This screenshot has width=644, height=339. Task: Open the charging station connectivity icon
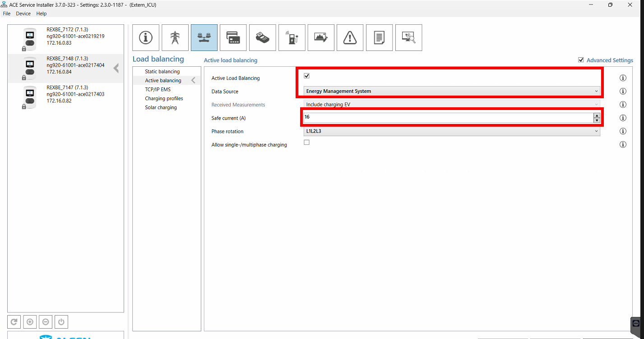pos(292,37)
